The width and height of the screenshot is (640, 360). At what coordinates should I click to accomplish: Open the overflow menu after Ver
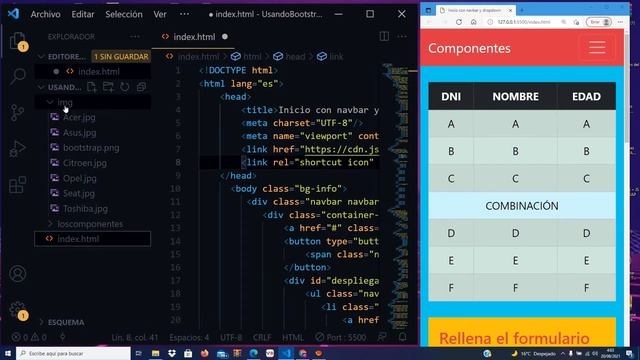[184, 14]
